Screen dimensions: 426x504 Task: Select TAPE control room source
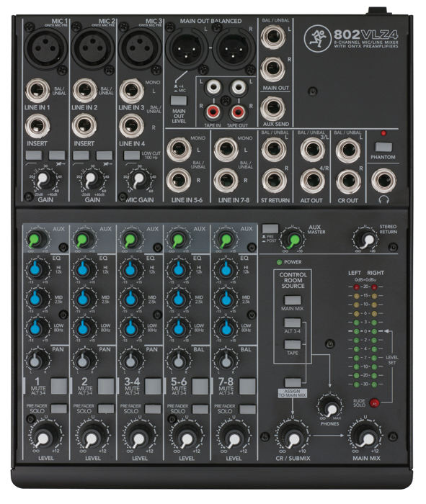click(x=293, y=345)
